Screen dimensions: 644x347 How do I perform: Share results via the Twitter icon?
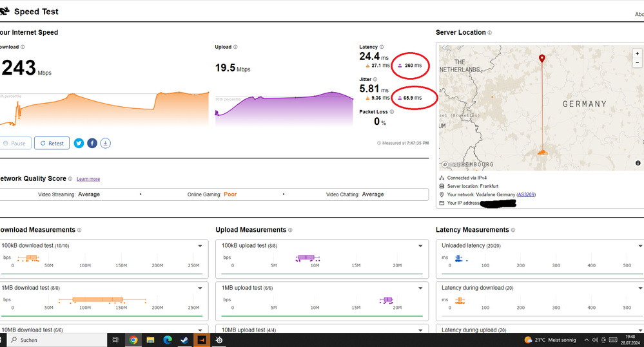tap(79, 143)
